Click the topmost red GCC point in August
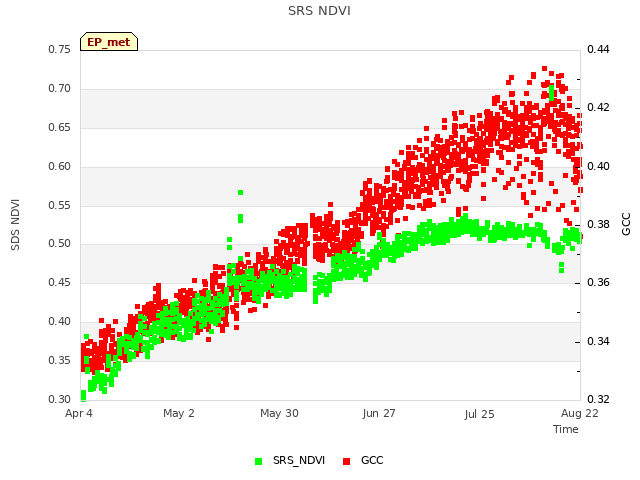Image resolution: width=640 pixels, height=480 pixels. [x=544, y=69]
